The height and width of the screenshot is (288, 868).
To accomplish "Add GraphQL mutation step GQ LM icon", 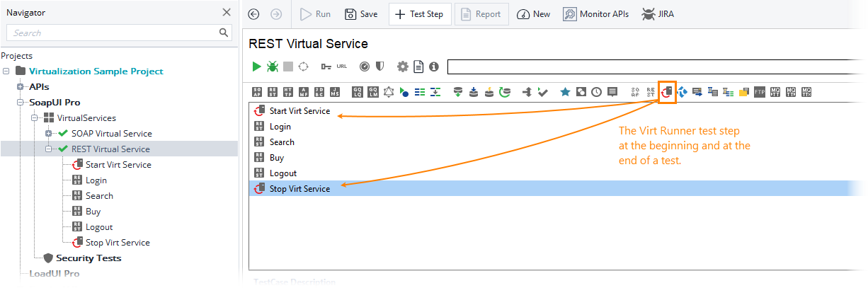I will pos(372,91).
